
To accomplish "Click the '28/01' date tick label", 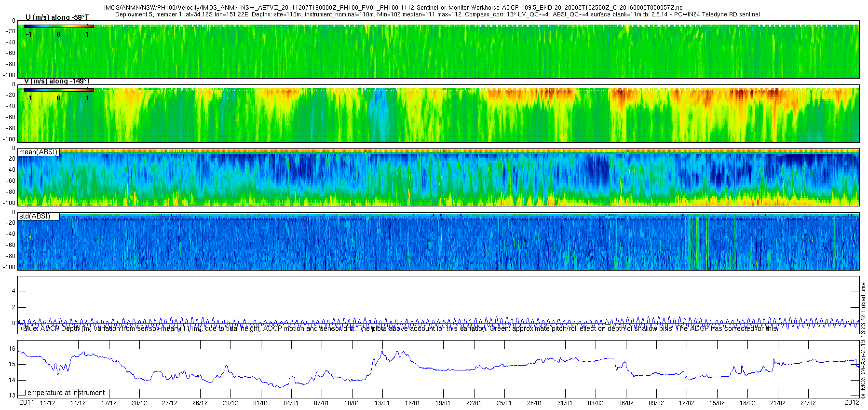I will [534, 403].
